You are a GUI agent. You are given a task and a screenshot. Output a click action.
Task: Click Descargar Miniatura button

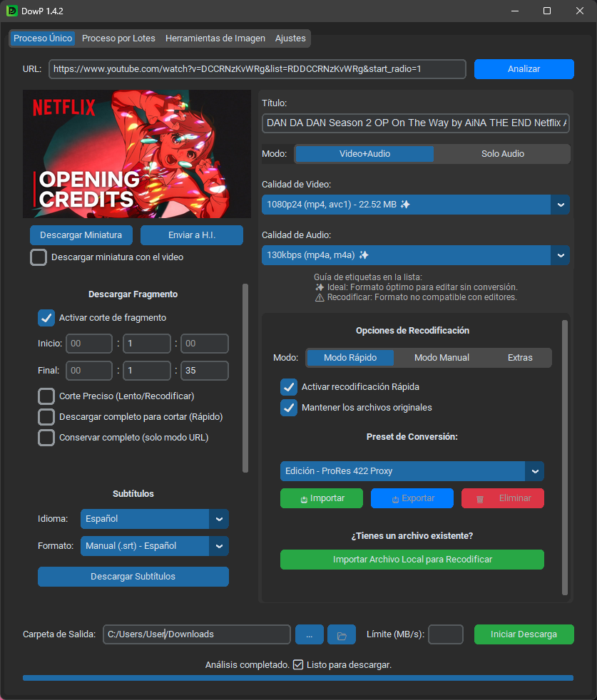tap(81, 235)
